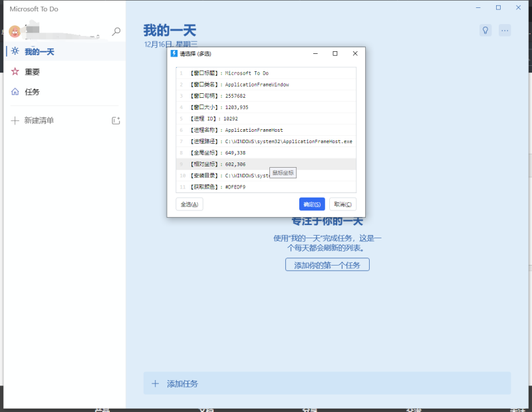Image resolution: width=532 pixels, height=412 pixels.
Task: Minimize the 请选择 (多选) dialog
Action: pyautogui.click(x=315, y=53)
